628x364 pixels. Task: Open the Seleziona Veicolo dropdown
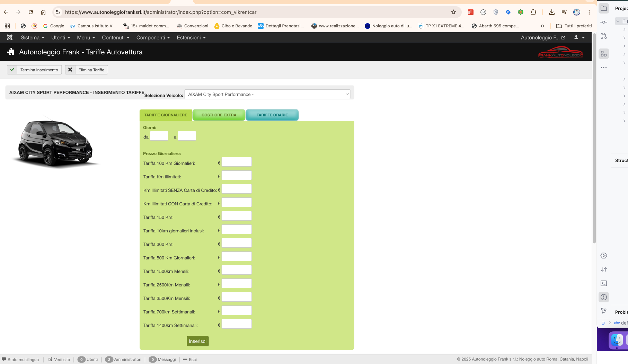267,94
